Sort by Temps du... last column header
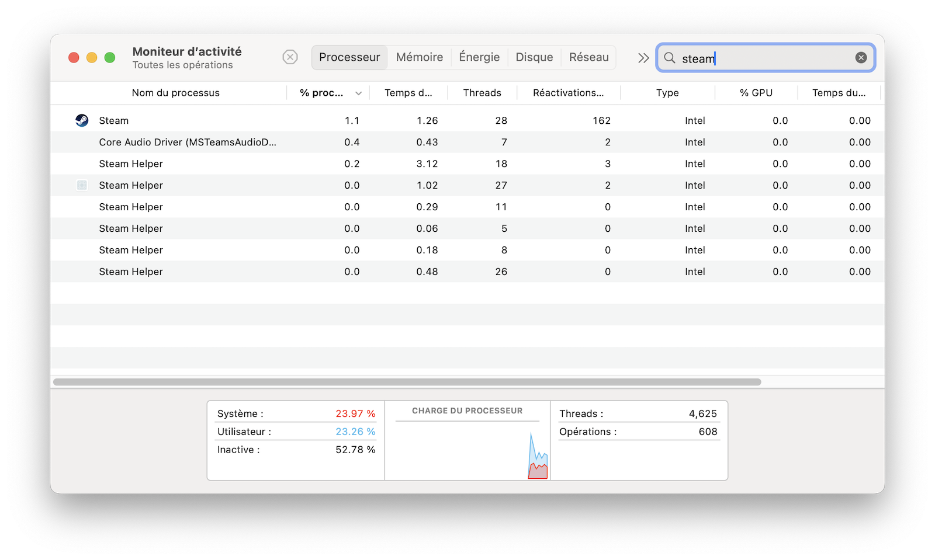This screenshot has width=935, height=560. point(839,93)
